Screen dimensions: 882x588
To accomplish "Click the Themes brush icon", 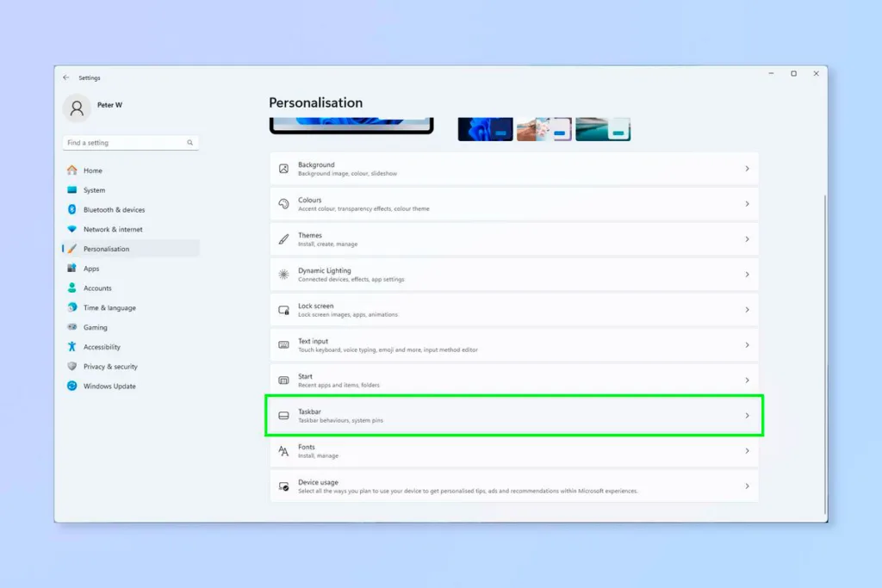I will pyautogui.click(x=283, y=239).
